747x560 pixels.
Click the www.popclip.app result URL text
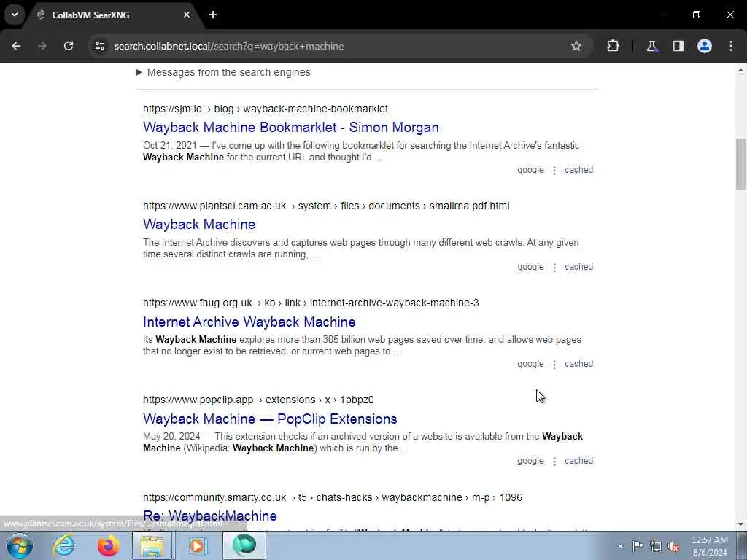point(258,400)
